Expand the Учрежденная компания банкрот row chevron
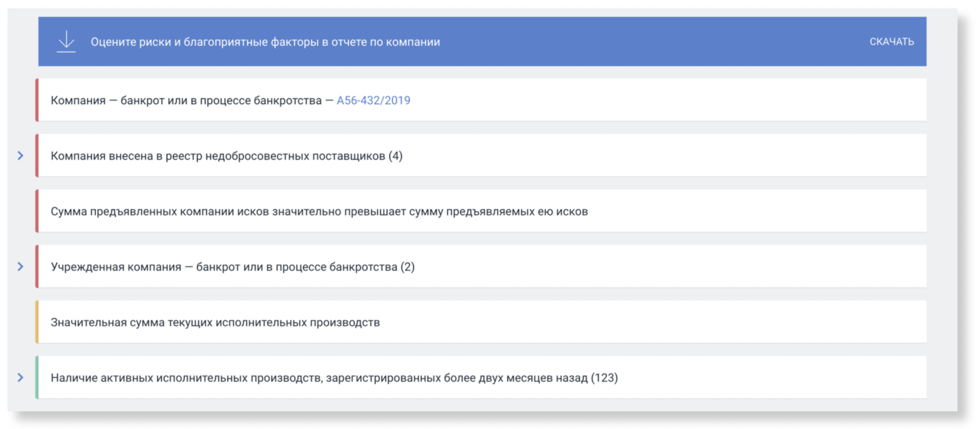 (x=20, y=267)
